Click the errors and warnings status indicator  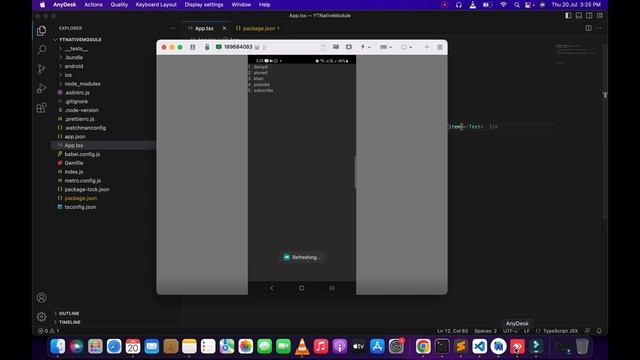coord(49,331)
